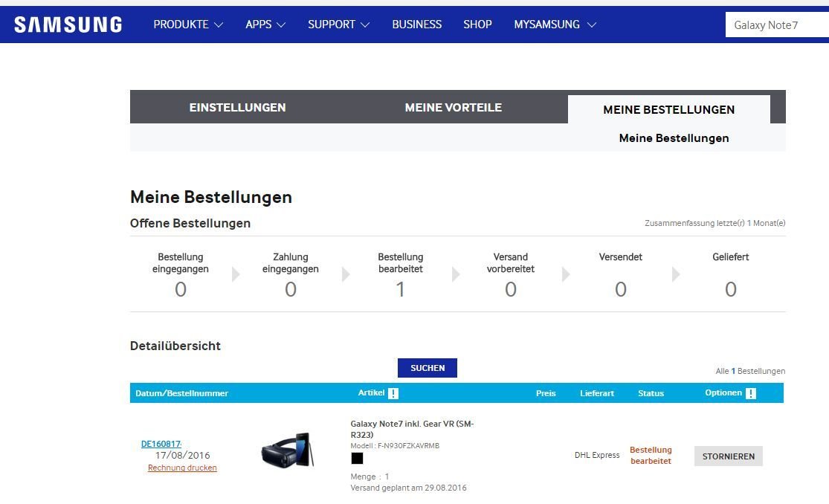Screen dimensions: 829x504
Task: Click the Zahlung eingegangen count
Action: tap(291, 289)
